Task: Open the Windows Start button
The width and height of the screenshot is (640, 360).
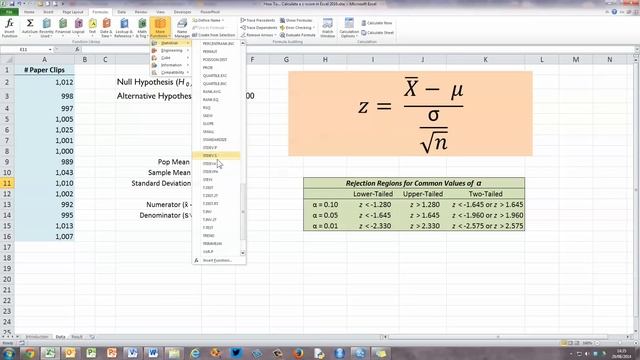Action: pyautogui.click(x=8, y=353)
